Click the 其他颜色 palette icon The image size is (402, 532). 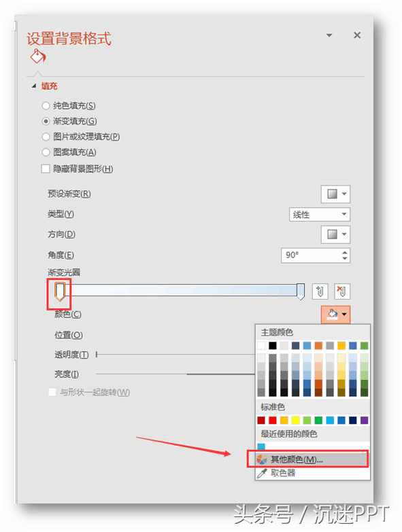pos(261,459)
